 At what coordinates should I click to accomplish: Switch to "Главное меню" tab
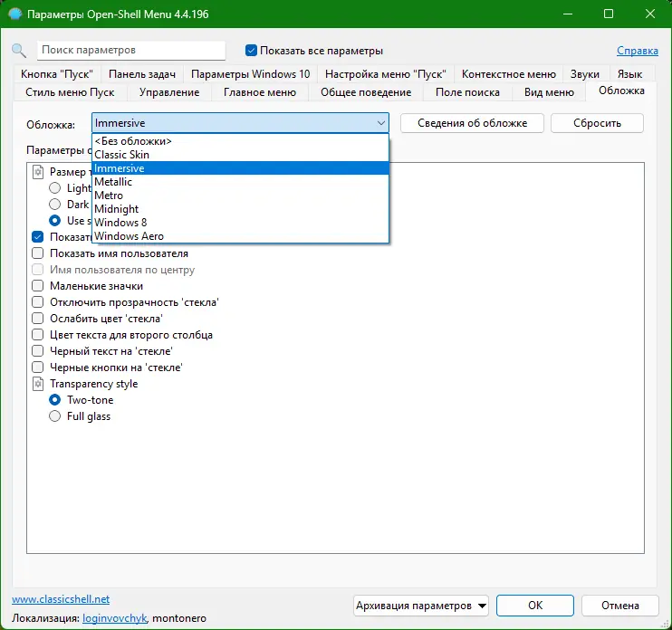(260, 92)
